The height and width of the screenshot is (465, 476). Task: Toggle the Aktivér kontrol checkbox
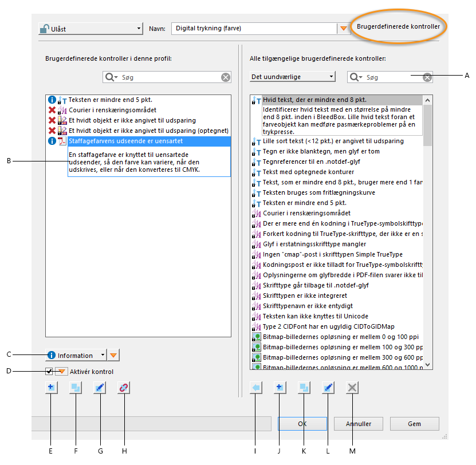(x=49, y=371)
